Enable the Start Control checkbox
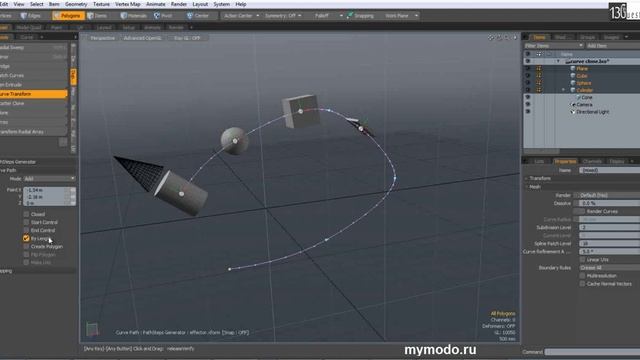Viewport: 640px width, 360px height. click(26, 222)
